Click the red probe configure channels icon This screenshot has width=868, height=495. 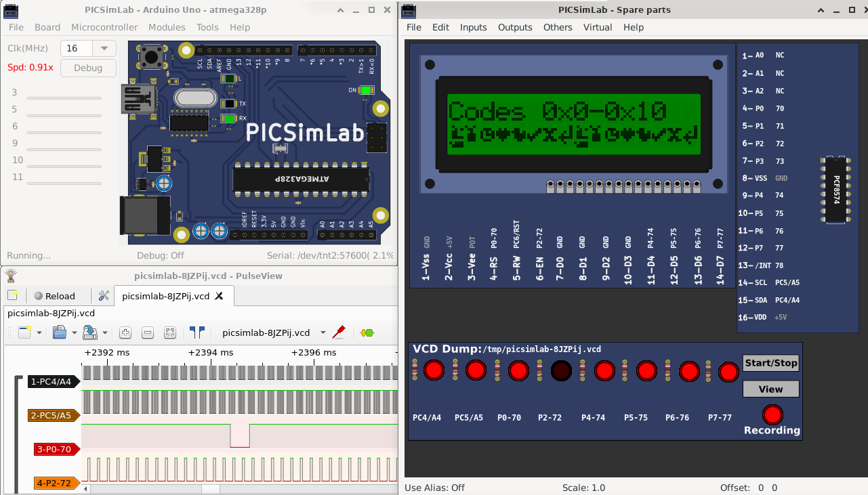[339, 332]
